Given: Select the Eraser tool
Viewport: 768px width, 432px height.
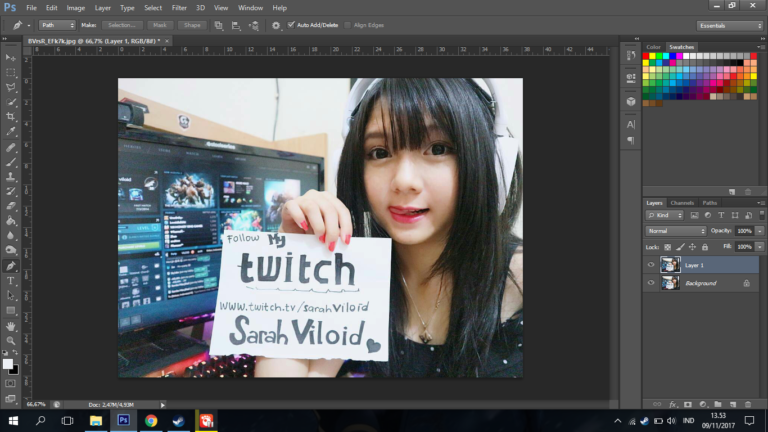Looking at the screenshot, I should pyautogui.click(x=10, y=206).
